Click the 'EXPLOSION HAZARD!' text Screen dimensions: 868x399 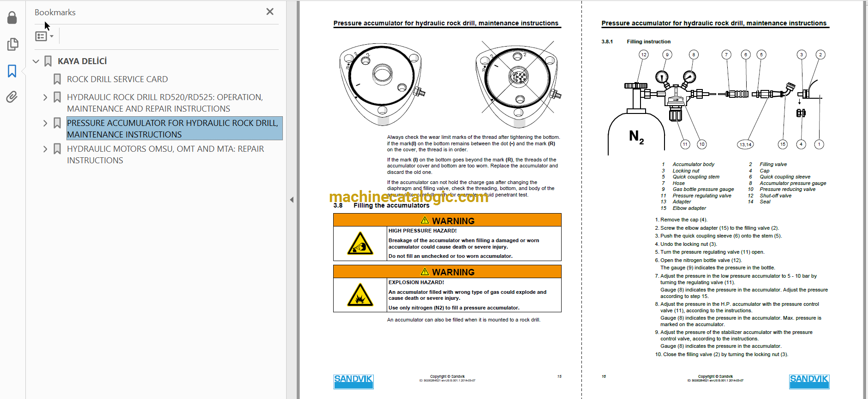416,282
